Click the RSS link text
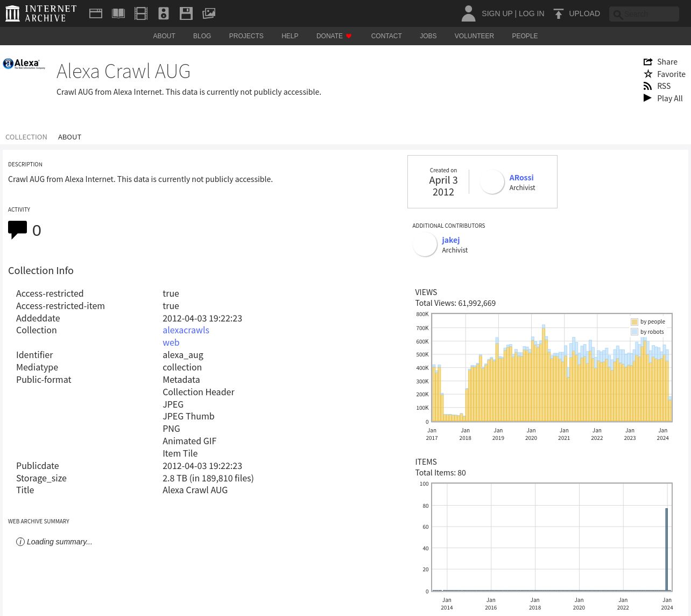 coord(664,86)
